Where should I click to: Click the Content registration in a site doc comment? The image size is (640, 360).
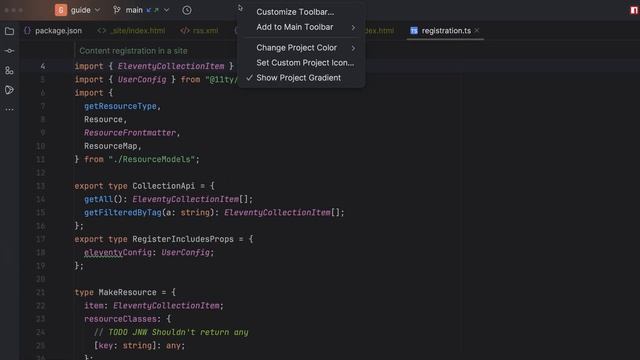tap(133, 51)
